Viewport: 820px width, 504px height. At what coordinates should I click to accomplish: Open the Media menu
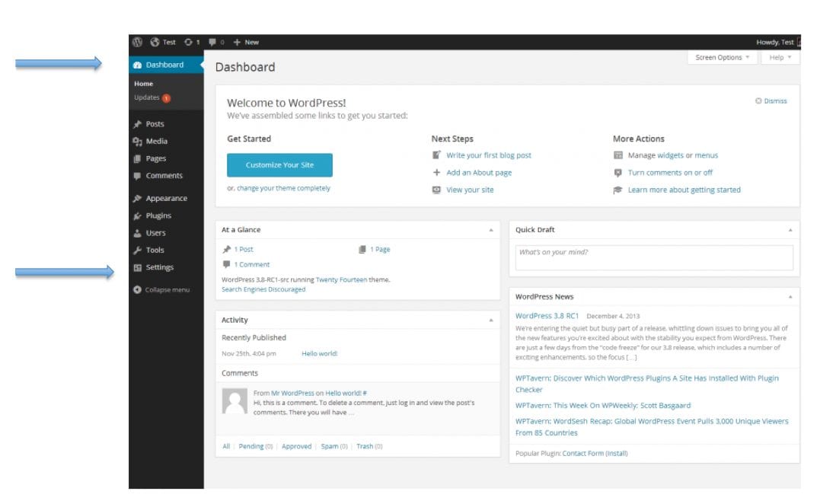click(x=157, y=141)
